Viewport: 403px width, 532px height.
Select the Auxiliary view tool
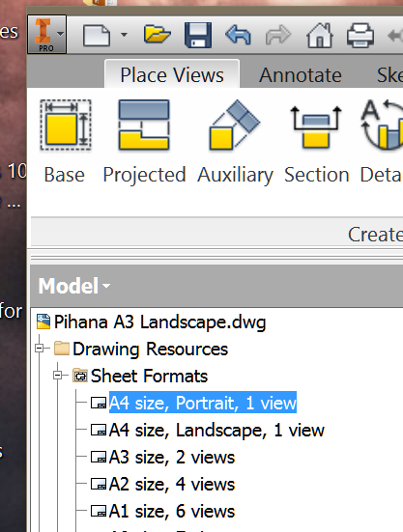[x=235, y=142]
